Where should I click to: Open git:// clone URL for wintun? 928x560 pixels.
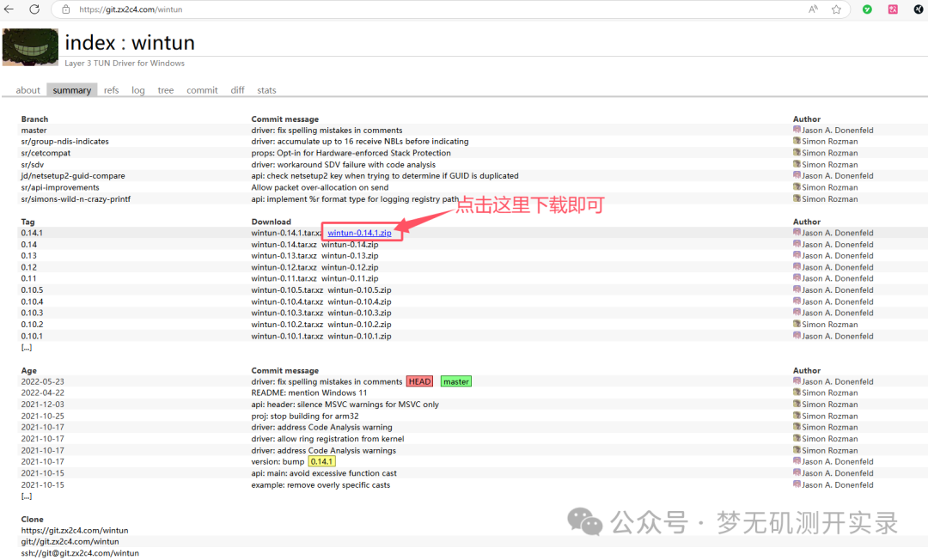70,542
